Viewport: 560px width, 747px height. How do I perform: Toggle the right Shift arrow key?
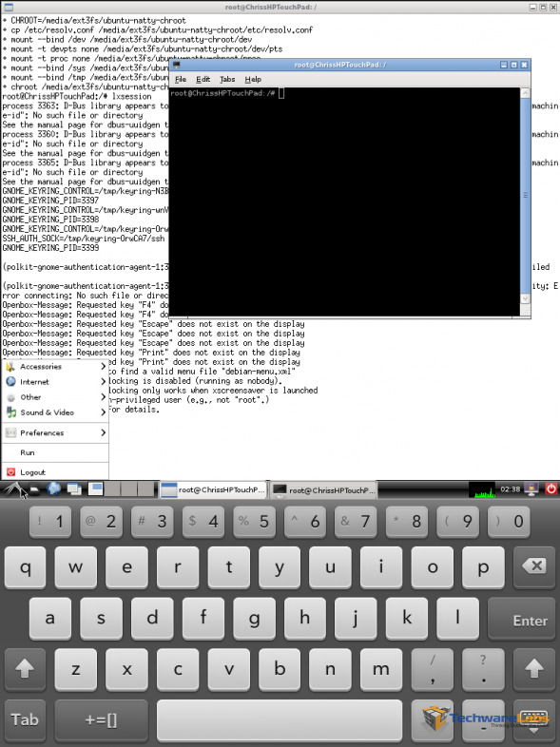coord(533,669)
